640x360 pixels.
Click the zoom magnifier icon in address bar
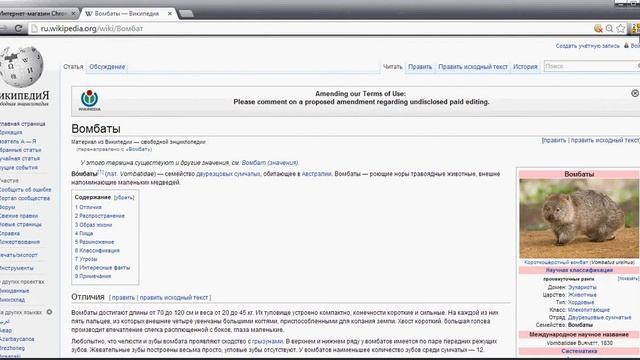click(x=609, y=28)
